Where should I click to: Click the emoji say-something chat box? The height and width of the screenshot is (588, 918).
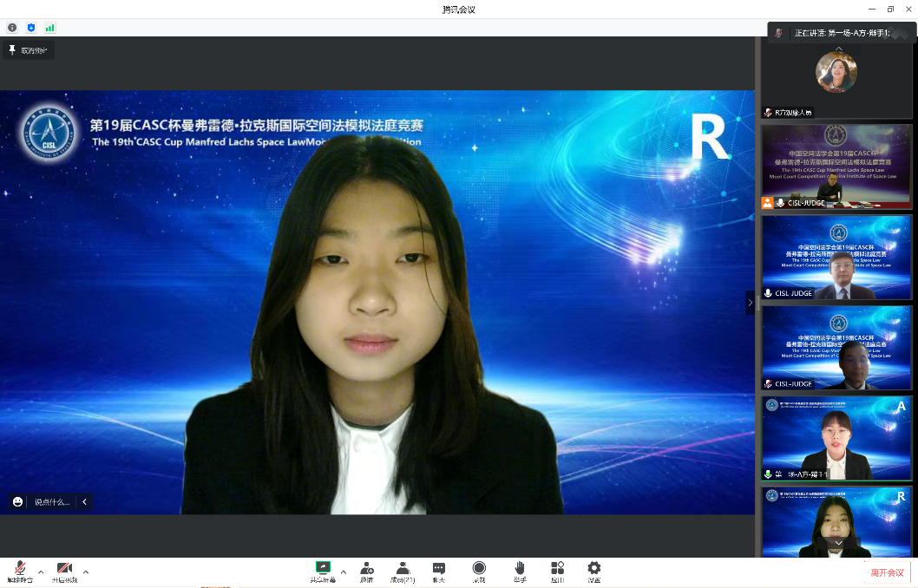click(x=50, y=501)
